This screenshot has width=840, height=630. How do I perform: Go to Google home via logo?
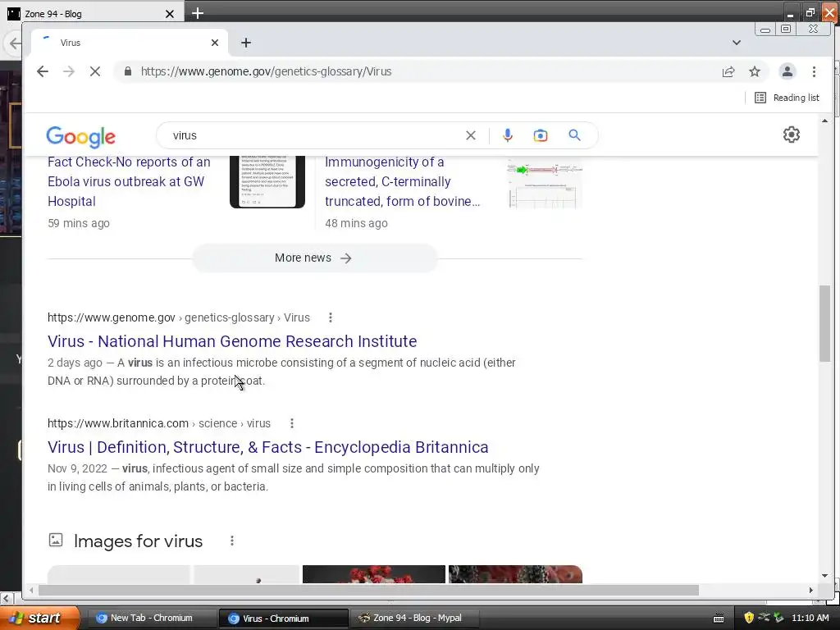coord(80,137)
